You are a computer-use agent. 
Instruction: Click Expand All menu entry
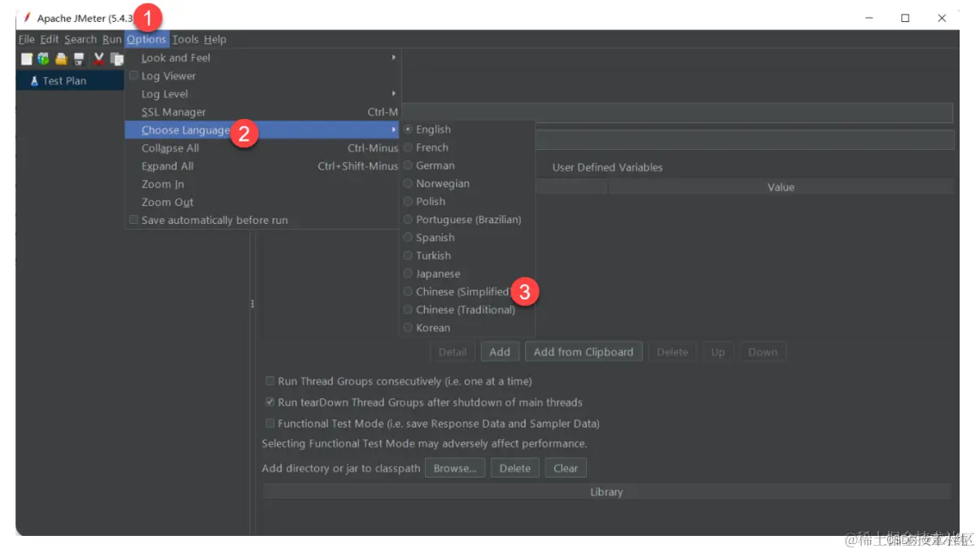[262, 165]
